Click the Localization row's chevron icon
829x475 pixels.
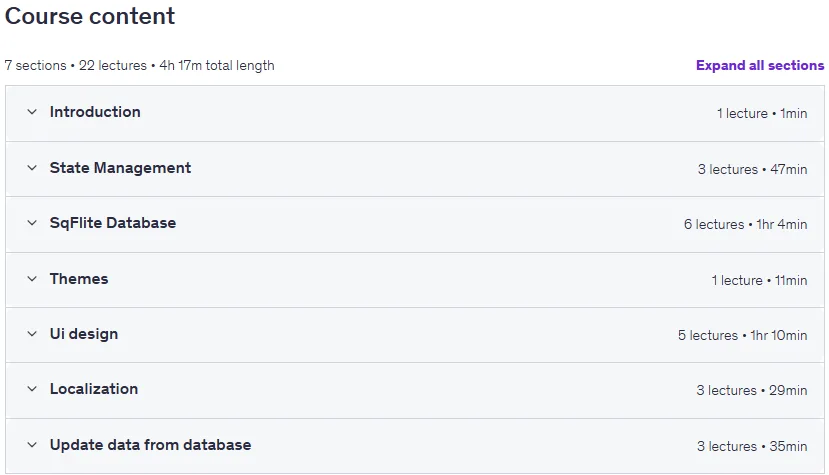[32, 389]
